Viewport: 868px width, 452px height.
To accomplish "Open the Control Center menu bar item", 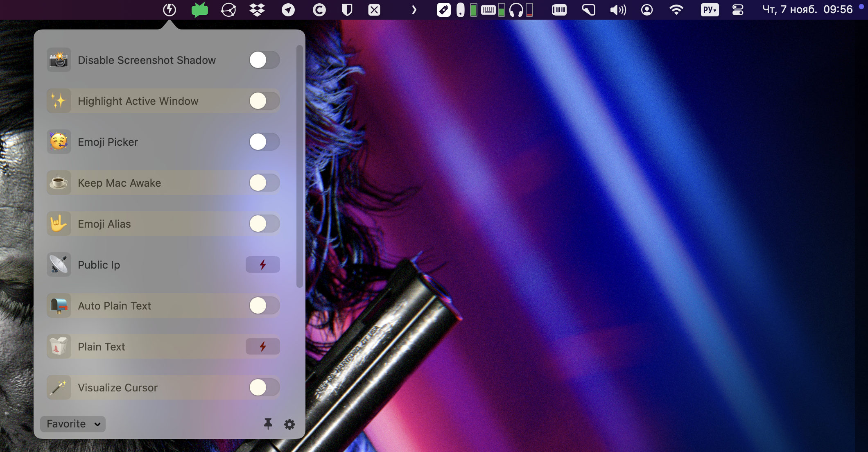I will (x=738, y=10).
